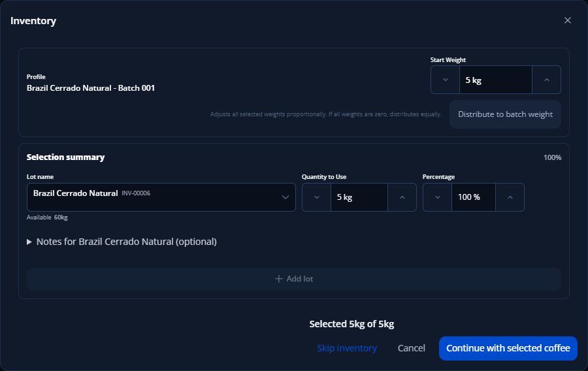This screenshot has width=588, height=371.
Task: Click the Selected 5kg of 5kg text
Action: 351,324
